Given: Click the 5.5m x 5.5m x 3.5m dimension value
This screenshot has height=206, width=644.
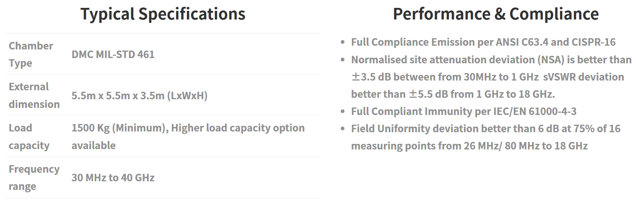Looking at the screenshot, I should [x=139, y=96].
